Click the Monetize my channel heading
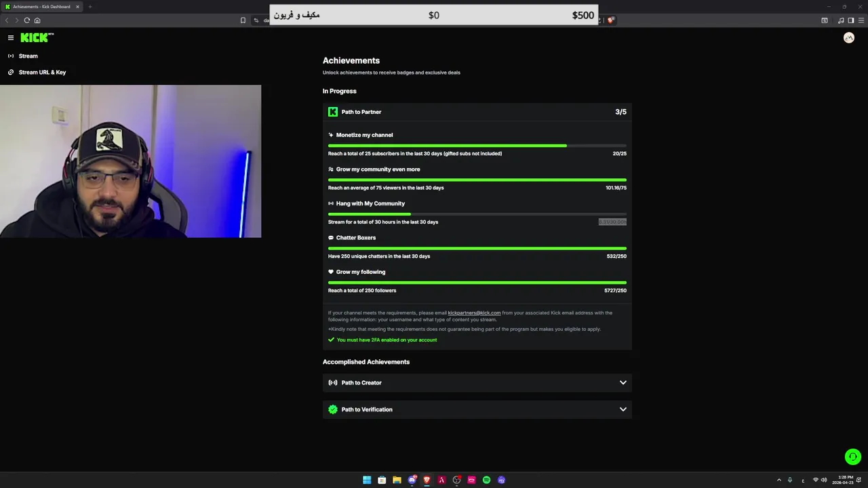 364,135
